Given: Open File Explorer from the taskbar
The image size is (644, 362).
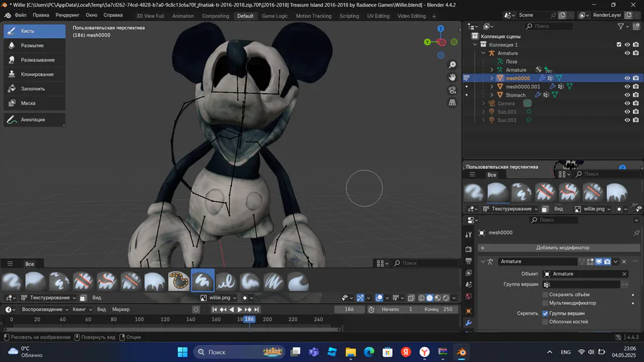Looking at the screenshot, I should [351, 352].
